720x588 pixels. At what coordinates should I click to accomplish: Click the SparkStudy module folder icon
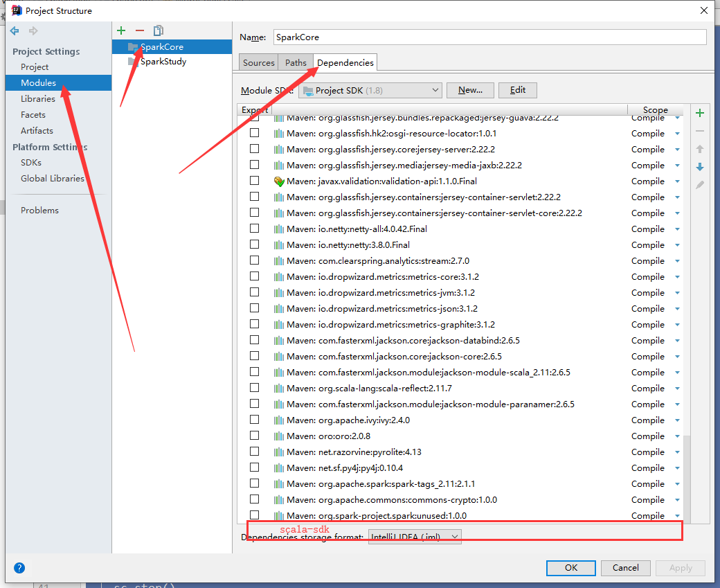(x=133, y=62)
